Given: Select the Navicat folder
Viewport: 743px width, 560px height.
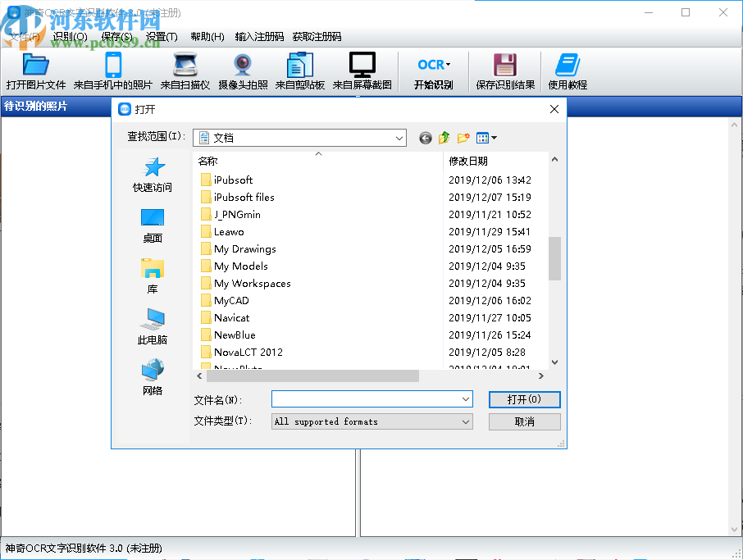Looking at the screenshot, I should [225, 318].
